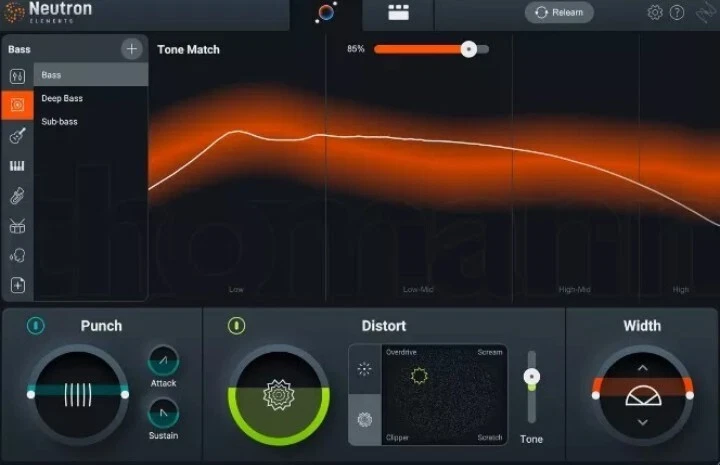Open the help question mark icon
The height and width of the screenshot is (465, 720).
click(677, 12)
